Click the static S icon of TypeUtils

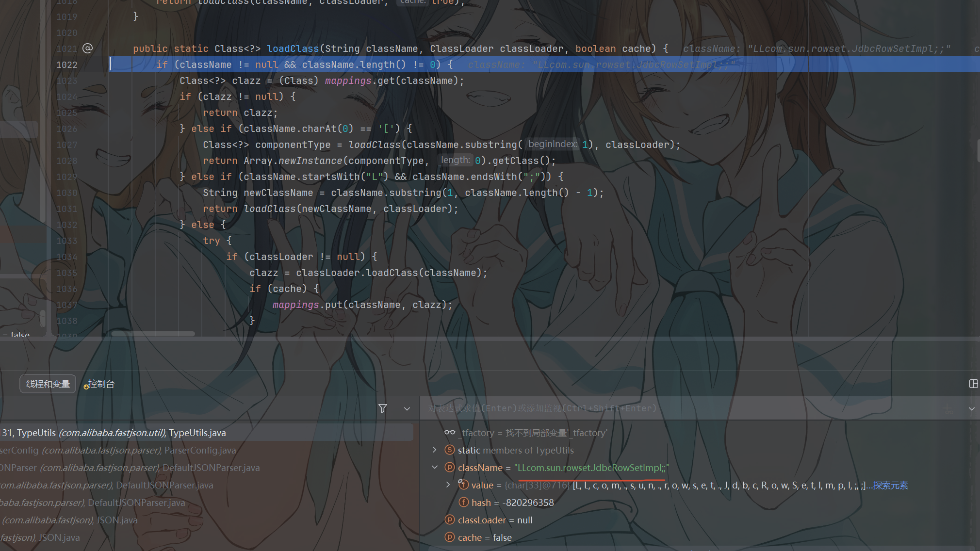450,450
